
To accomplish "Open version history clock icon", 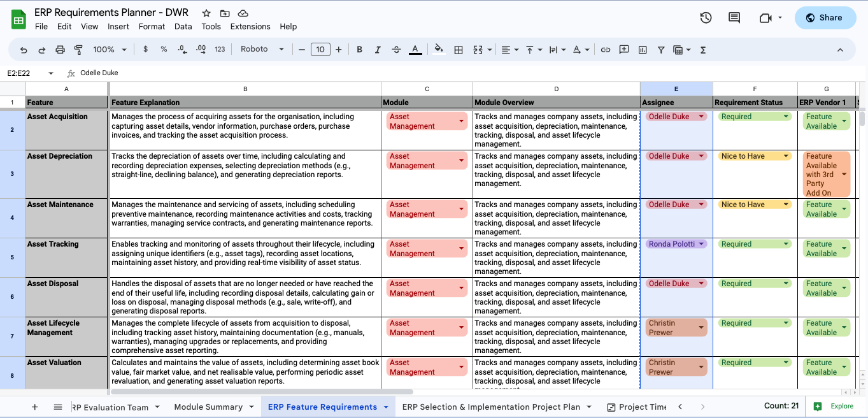I will pyautogui.click(x=706, y=18).
